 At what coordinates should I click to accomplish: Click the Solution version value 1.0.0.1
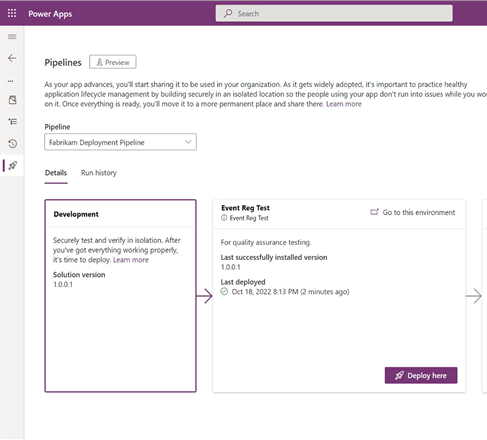click(63, 285)
